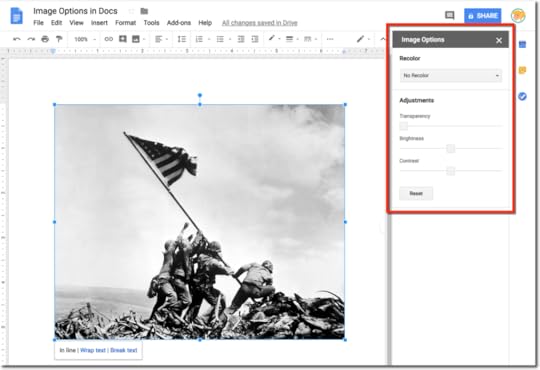Click the Brightness slider handle
The image size is (540, 370).
click(x=450, y=148)
